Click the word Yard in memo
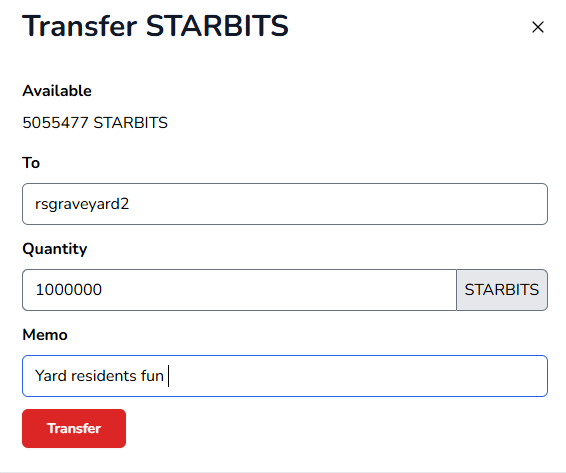 [x=51, y=376]
